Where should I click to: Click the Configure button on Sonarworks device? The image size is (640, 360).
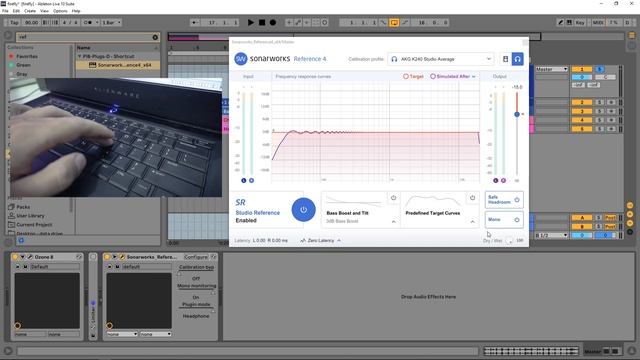(x=196, y=257)
